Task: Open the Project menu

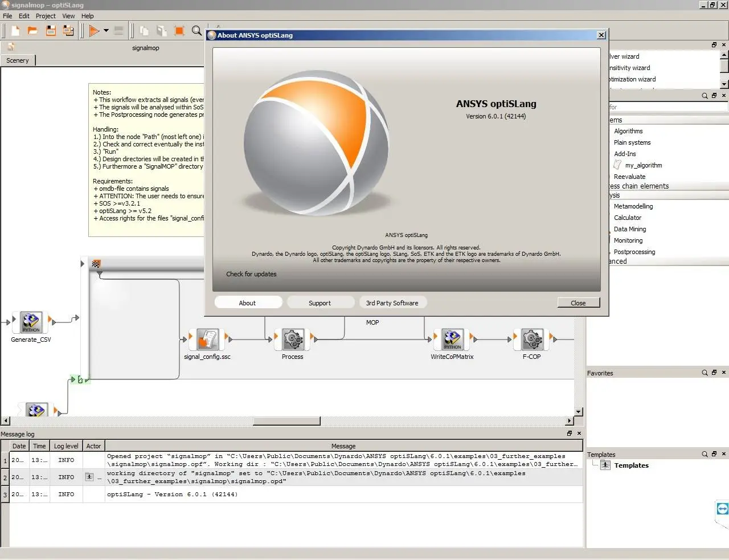Action: [46, 16]
